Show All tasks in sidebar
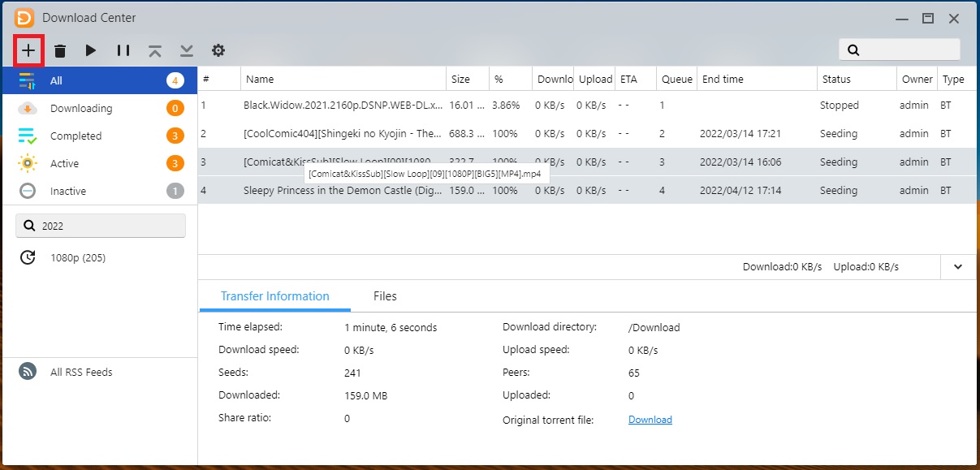 pos(99,80)
